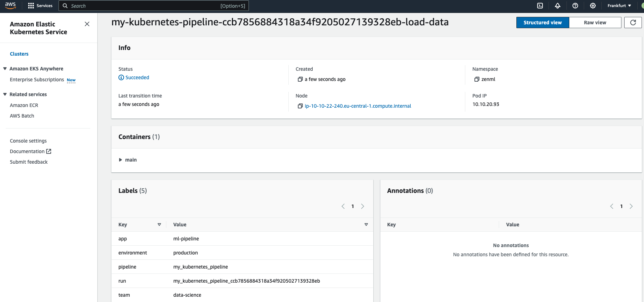Click the Annotations Value column header

click(513, 225)
